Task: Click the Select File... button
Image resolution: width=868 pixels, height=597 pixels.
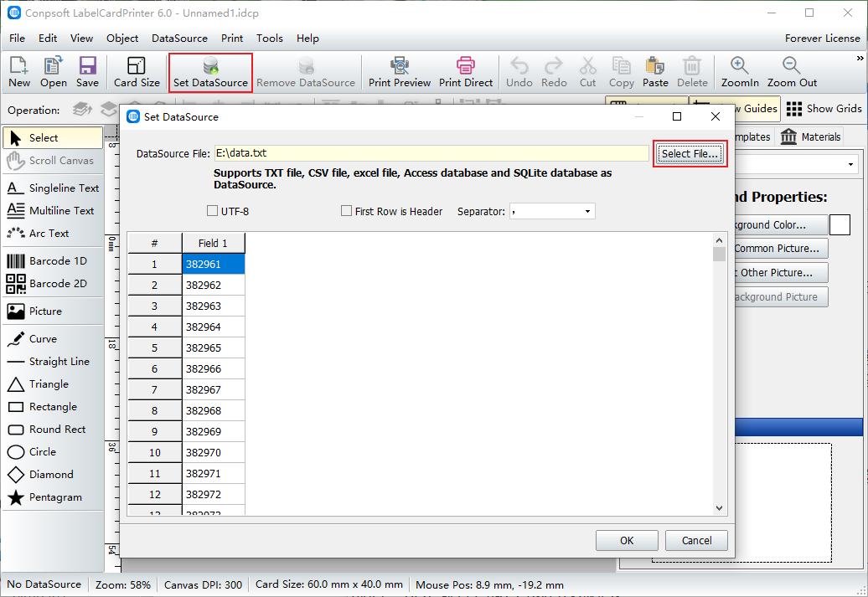Action: pyautogui.click(x=690, y=154)
